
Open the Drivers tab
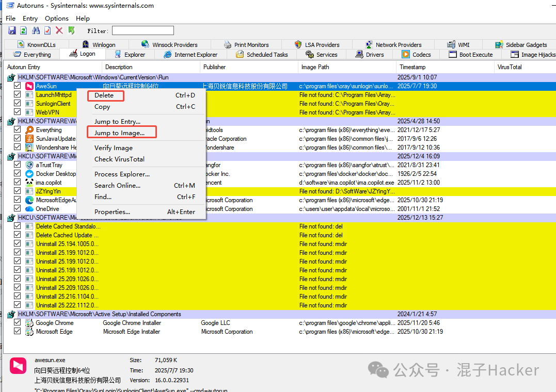[x=370, y=55]
